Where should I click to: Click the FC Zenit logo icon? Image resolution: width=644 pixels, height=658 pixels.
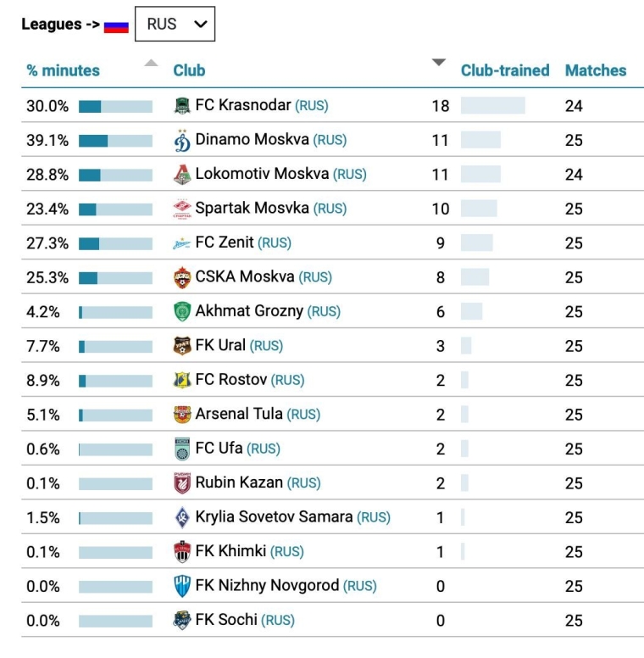pyautogui.click(x=182, y=243)
